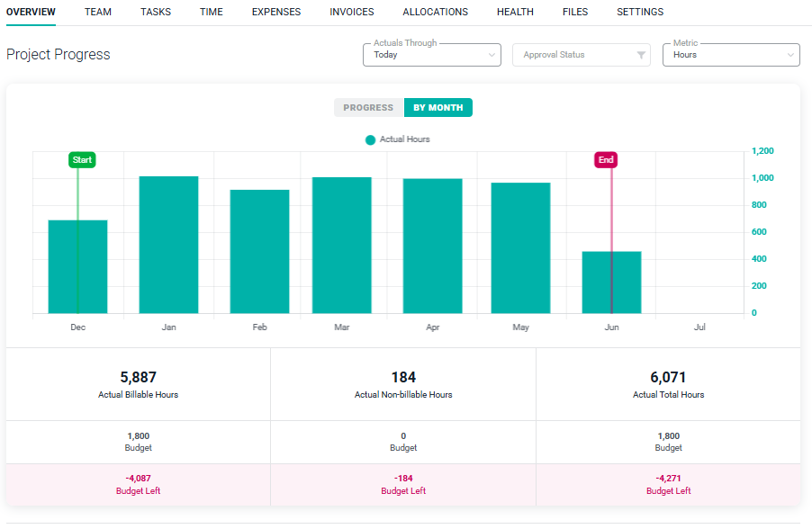Click the 1,200 axis value
The height and width of the screenshot is (529, 812).
(x=762, y=151)
